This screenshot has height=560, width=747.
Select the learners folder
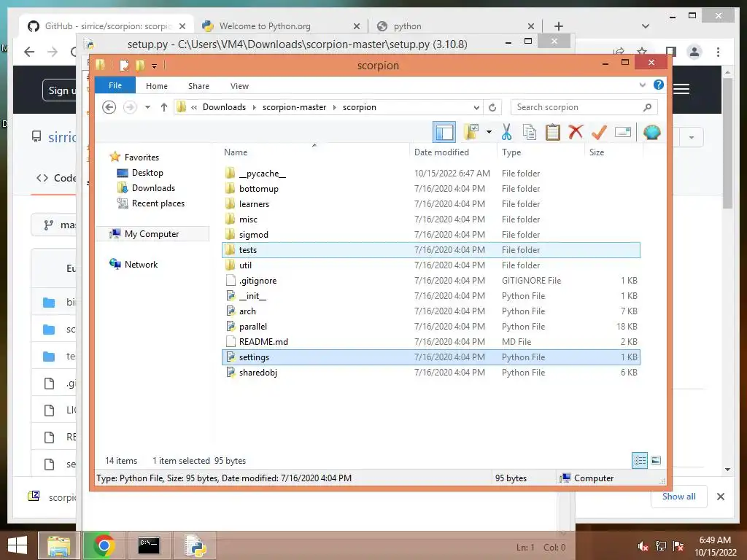click(430, 204)
